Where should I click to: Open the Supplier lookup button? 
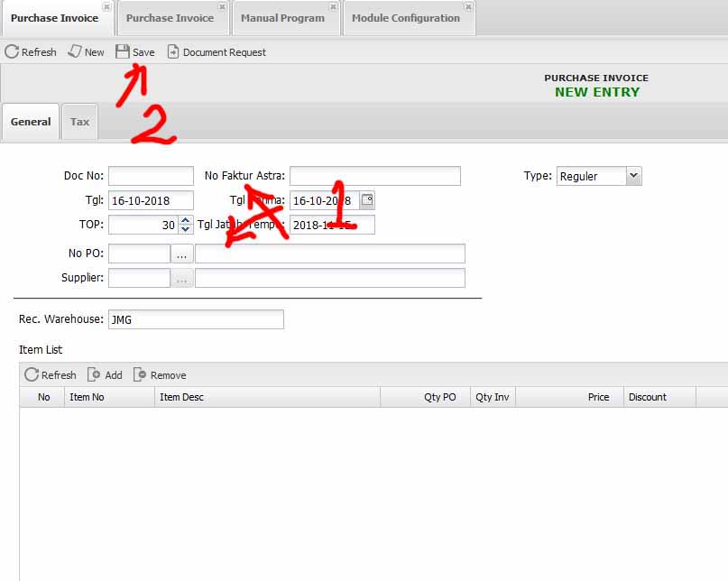(x=182, y=278)
